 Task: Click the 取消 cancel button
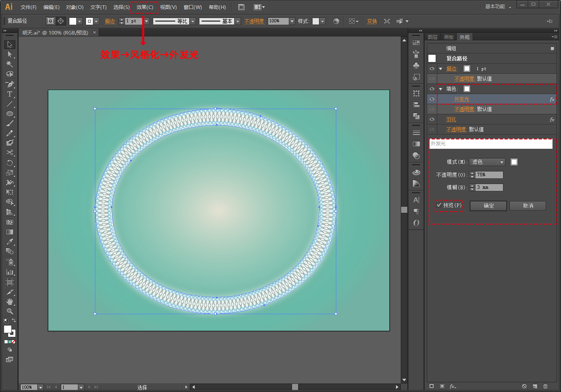click(x=528, y=206)
